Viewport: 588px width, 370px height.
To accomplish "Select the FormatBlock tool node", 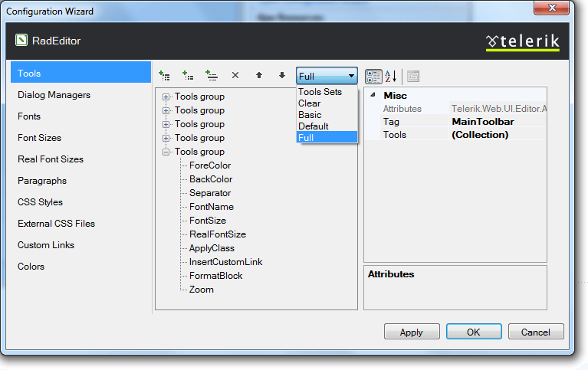I will [215, 276].
